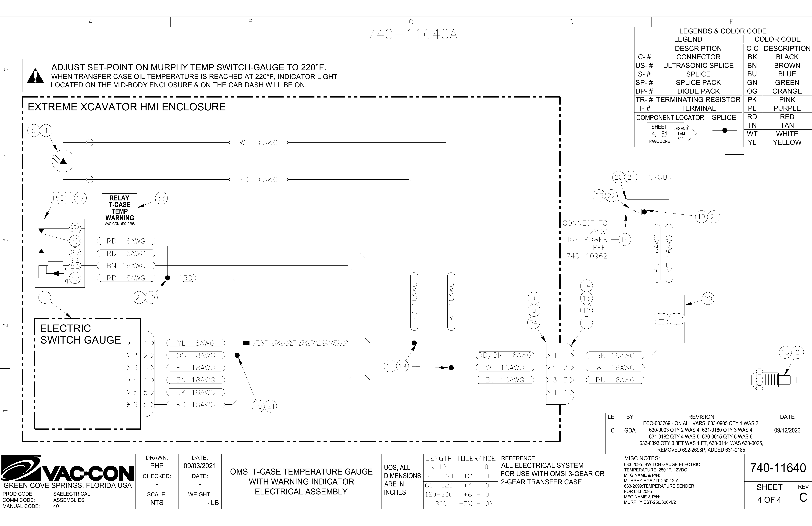
Task: Select the drawn-by initials PHP
Action: [x=157, y=466]
